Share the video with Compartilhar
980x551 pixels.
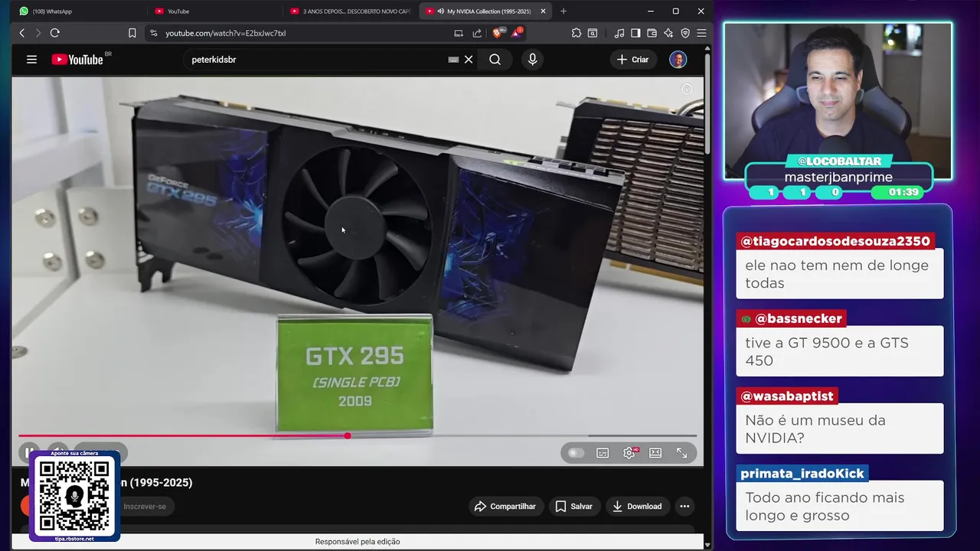(x=505, y=506)
